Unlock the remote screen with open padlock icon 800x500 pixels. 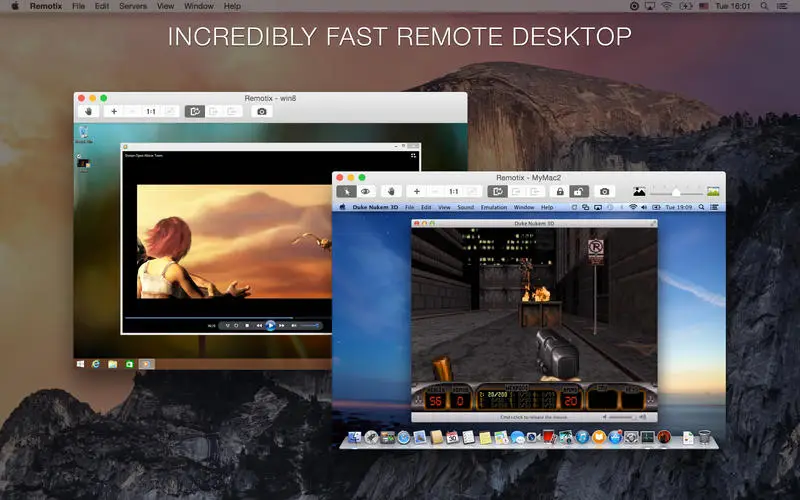tap(579, 191)
